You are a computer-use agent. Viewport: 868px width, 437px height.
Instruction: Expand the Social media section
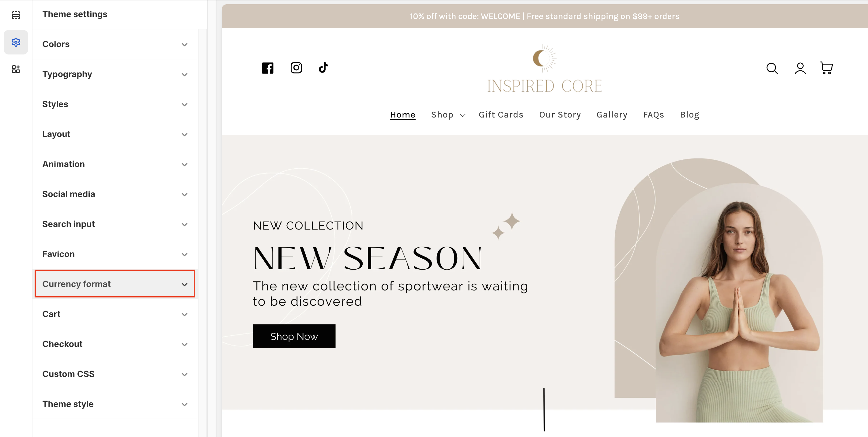(115, 194)
